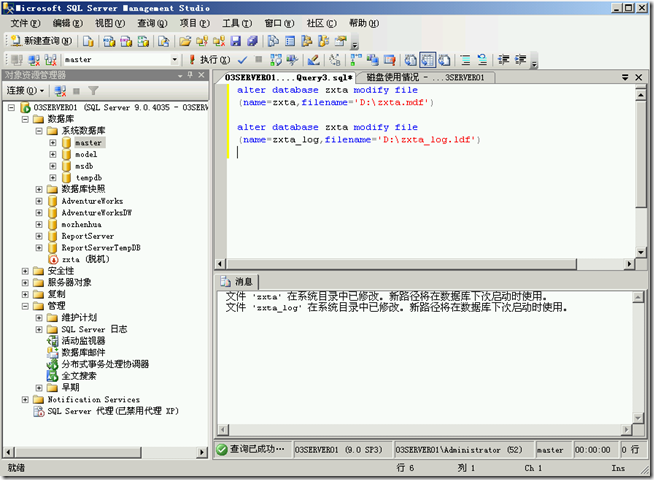The width and height of the screenshot is (654, 480).
Task: Toggle SQLCMD Mode icon
Action: 390,60
